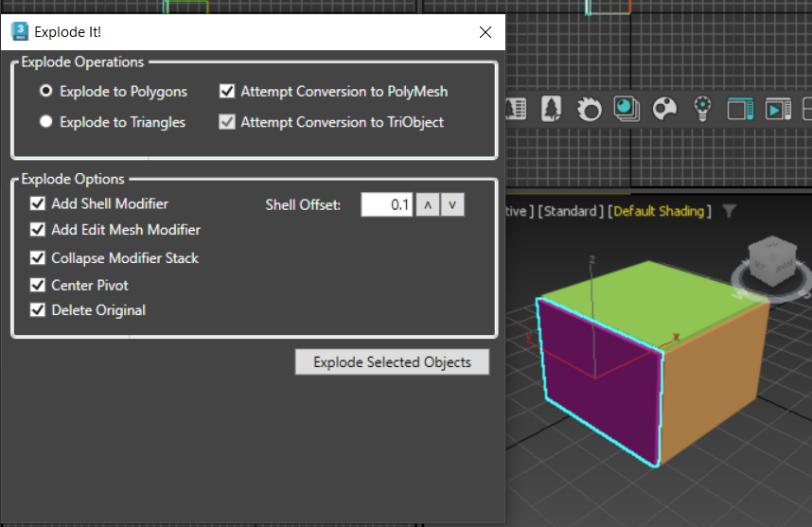Click the 3ds Max icon in dialog title
Viewport: 812px width, 527px height.
tap(20, 31)
